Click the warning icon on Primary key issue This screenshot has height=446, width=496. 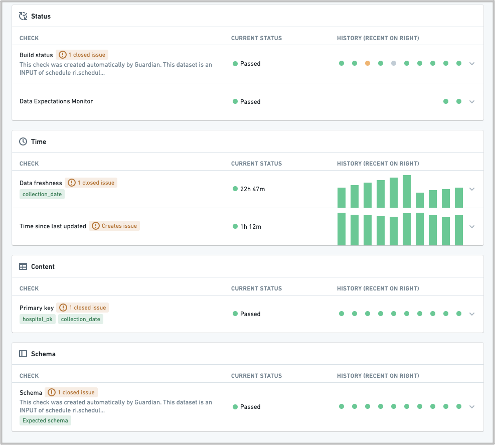63,308
